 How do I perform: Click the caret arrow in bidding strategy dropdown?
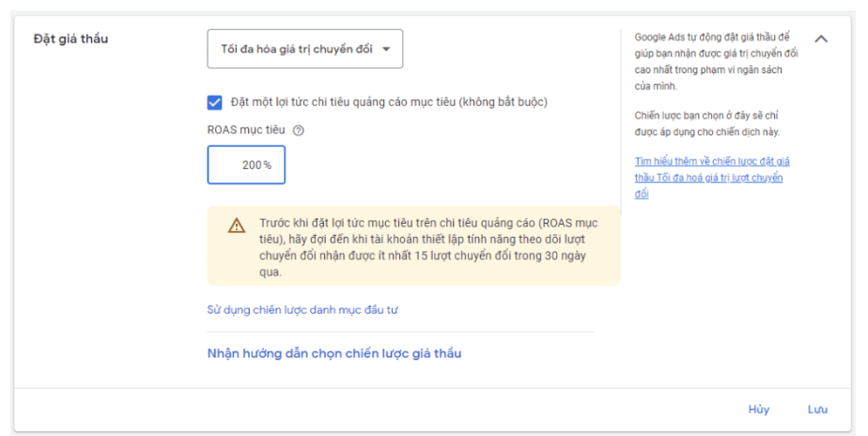[x=388, y=49]
